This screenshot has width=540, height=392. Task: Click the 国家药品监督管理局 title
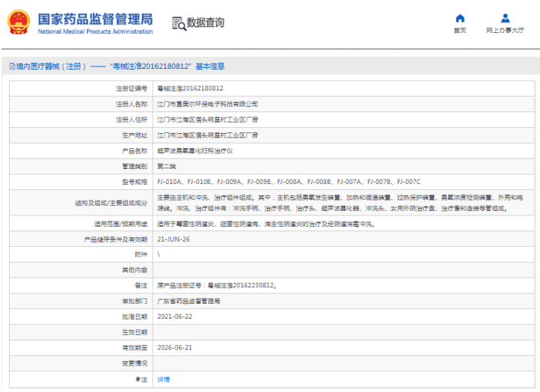pyautogui.click(x=96, y=19)
